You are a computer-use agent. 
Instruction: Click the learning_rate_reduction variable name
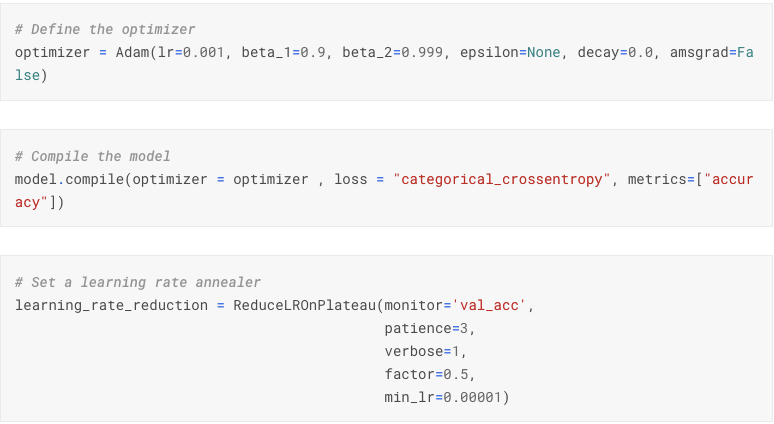pos(111,306)
